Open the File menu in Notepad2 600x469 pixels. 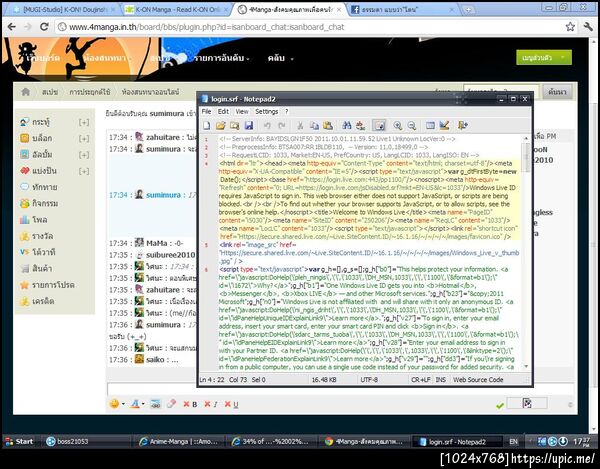click(206, 111)
